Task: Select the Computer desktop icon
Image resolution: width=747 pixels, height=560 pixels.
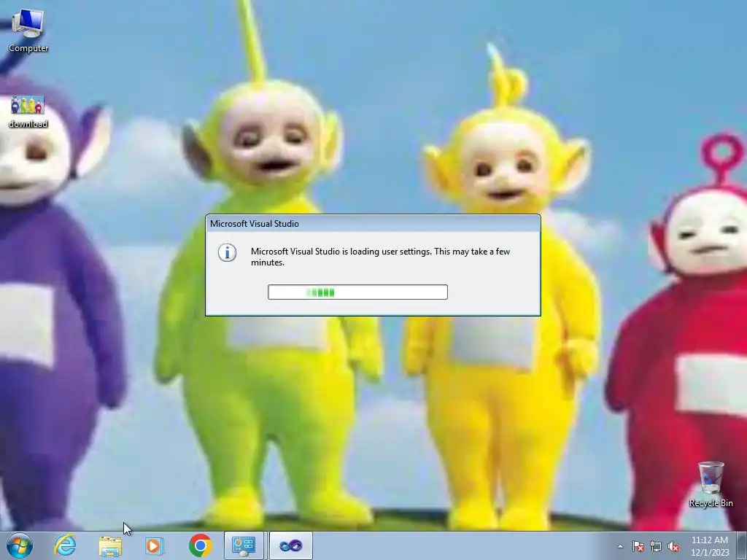Action: [28, 30]
